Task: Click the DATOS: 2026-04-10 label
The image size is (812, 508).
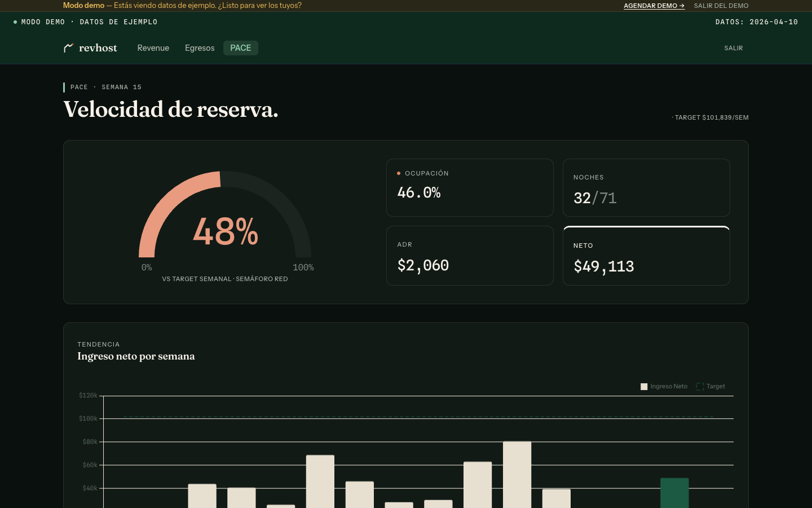Action: pos(757,22)
